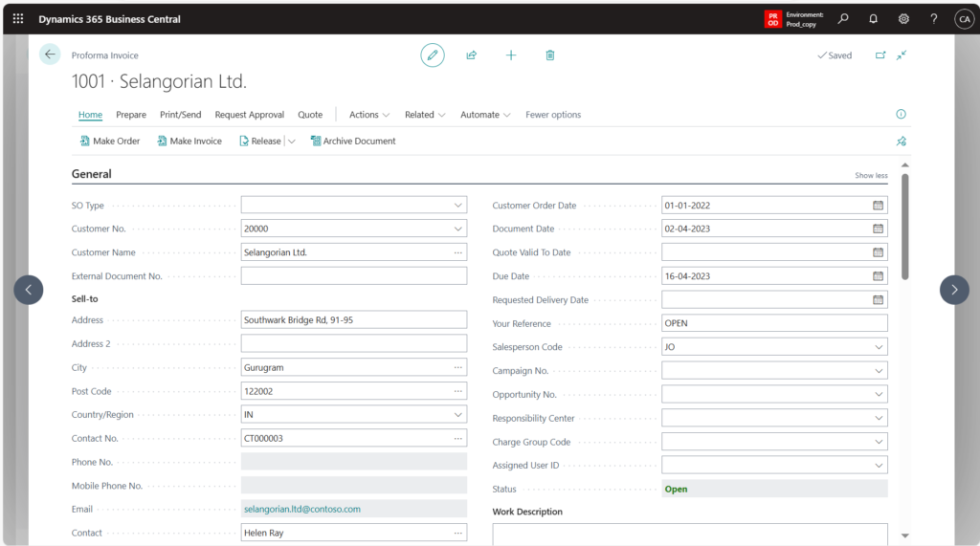The image size is (980, 546).
Task: Open calendar for Requested Delivery Date
Action: [x=879, y=300]
